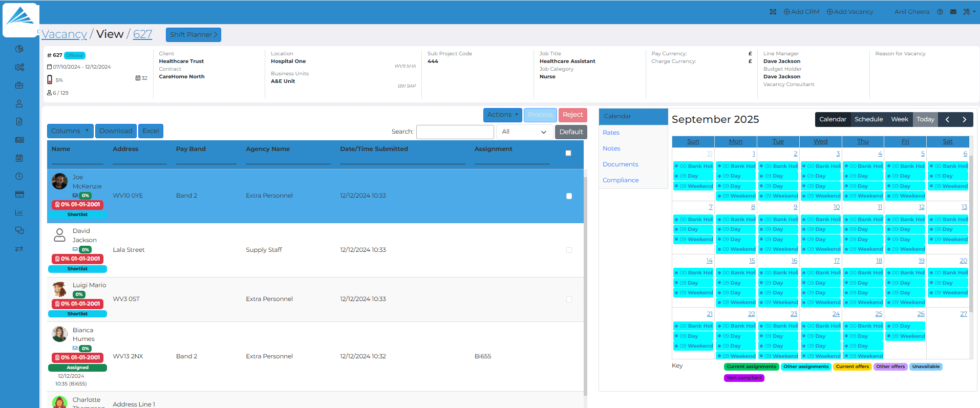Viewport: 980px width, 408px height.
Task: Open the mail envelope icon in top bar
Action: point(953,12)
